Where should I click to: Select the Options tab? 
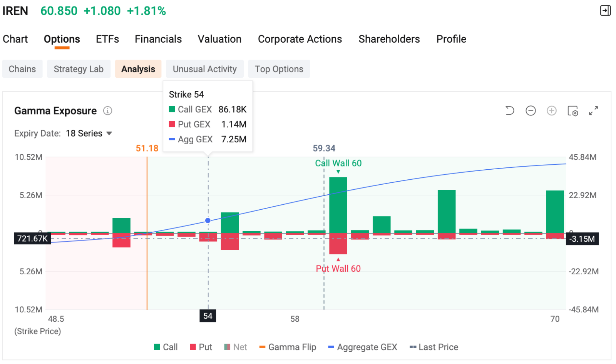(x=62, y=39)
